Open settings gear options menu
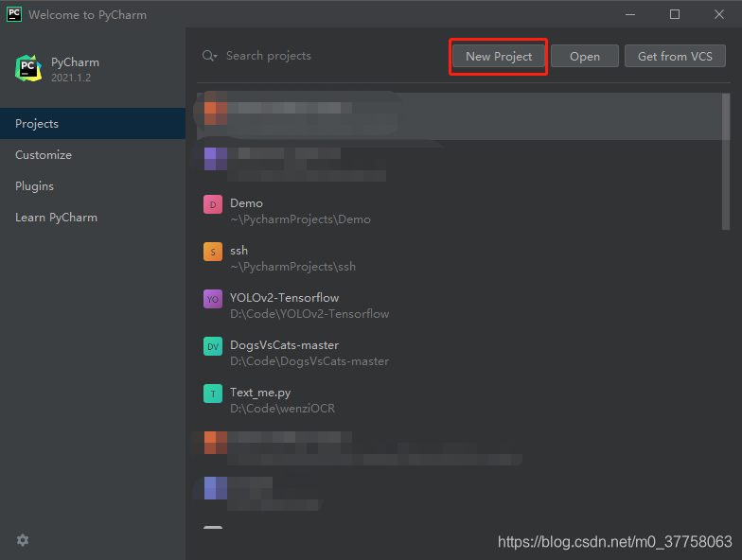Image resolution: width=742 pixels, height=560 pixels. pyautogui.click(x=23, y=540)
